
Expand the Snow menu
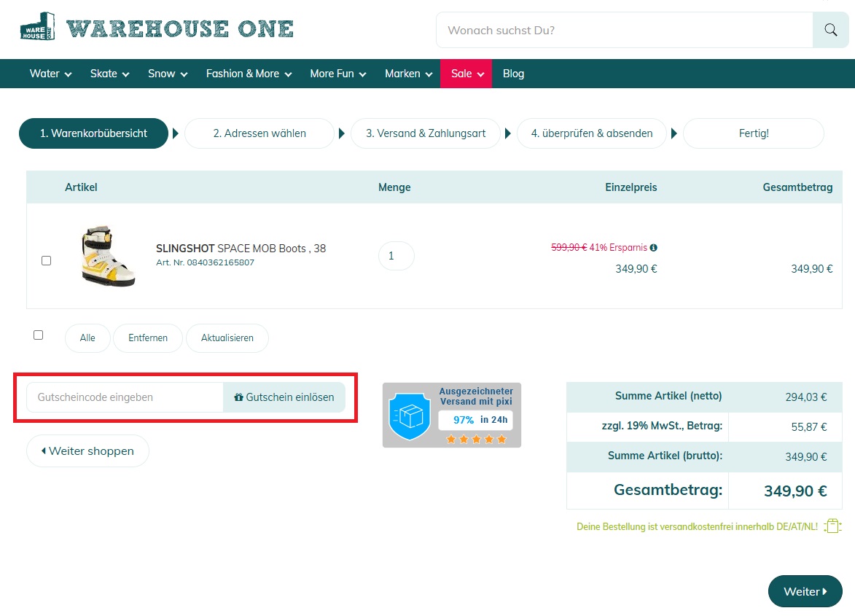coord(168,74)
